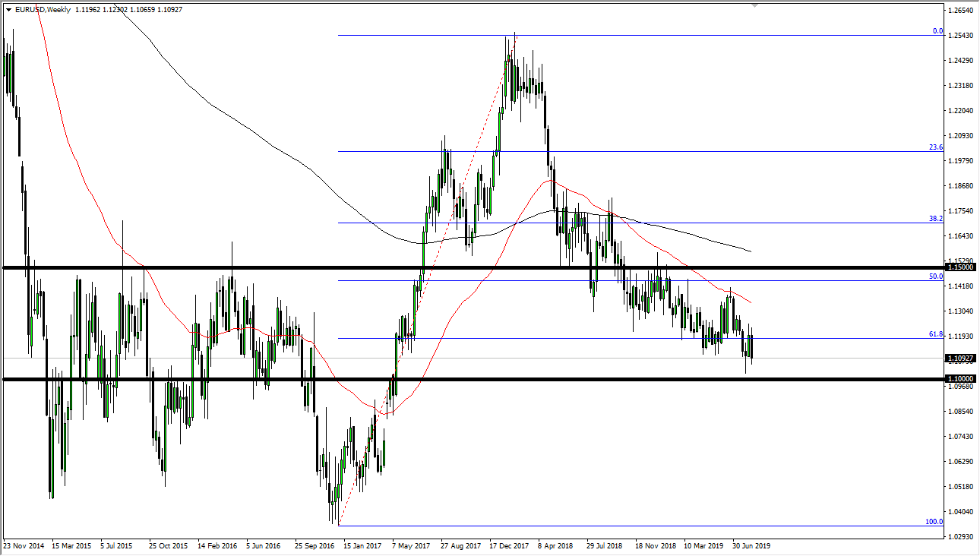Click the 25 Oct 2015 date label
The image size is (980, 556).
pyautogui.click(x=168, y=545)
